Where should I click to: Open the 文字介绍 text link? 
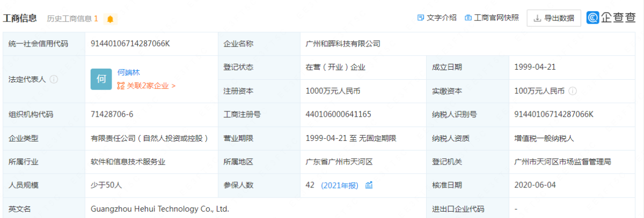point(441,18)
